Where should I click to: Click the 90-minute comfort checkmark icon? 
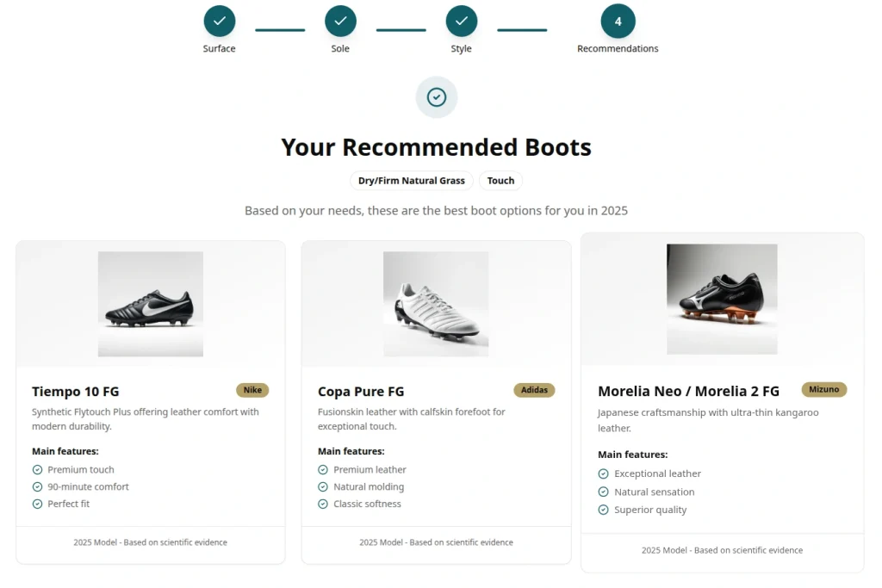click(x=36, y=486)
